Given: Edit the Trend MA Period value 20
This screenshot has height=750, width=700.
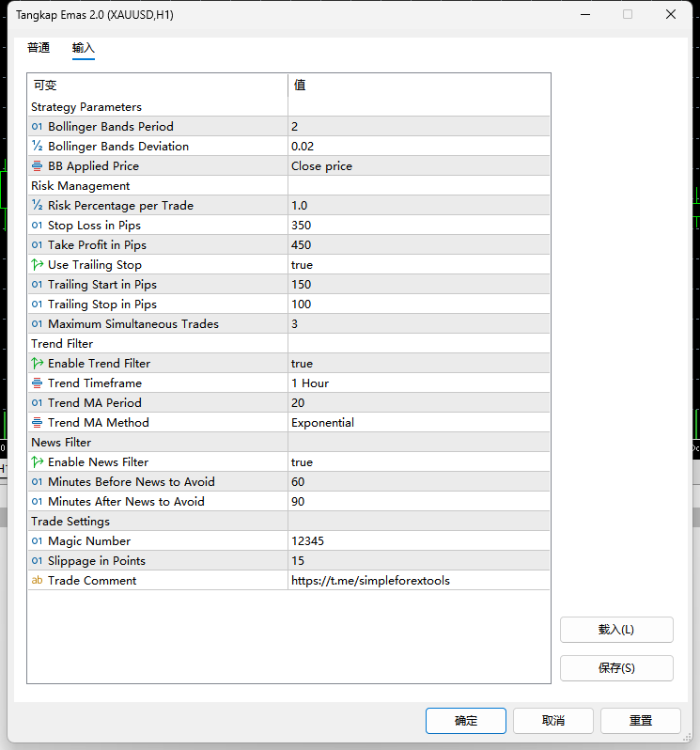Looking at the screenshot, I should (419, 403).
